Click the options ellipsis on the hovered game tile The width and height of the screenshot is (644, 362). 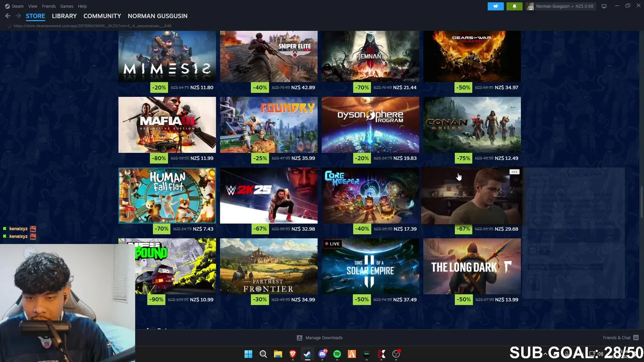click(x=514, y=172)
